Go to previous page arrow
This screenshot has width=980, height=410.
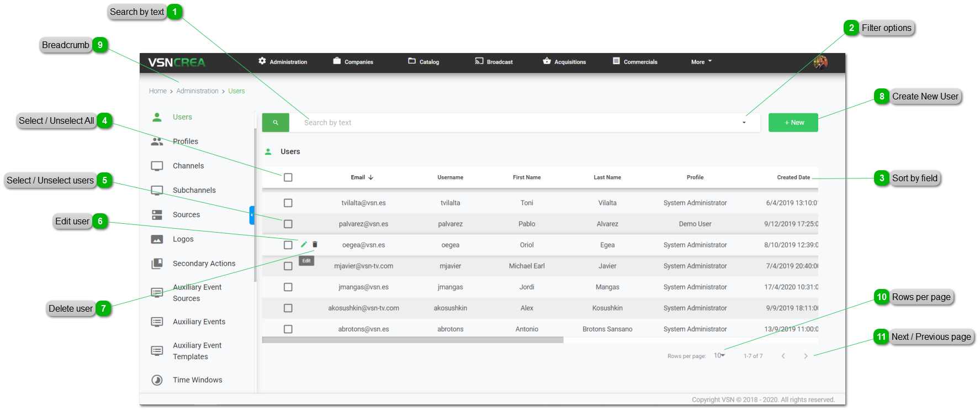(x=783, y=356)
